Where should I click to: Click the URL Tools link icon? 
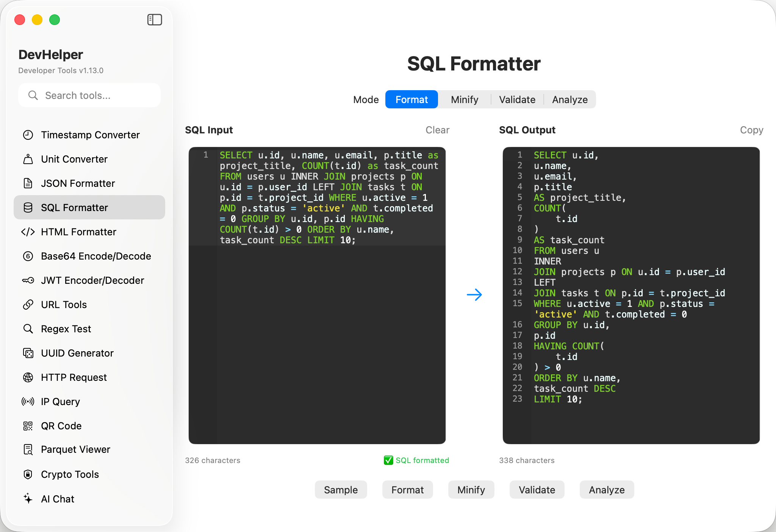point(28,305)
